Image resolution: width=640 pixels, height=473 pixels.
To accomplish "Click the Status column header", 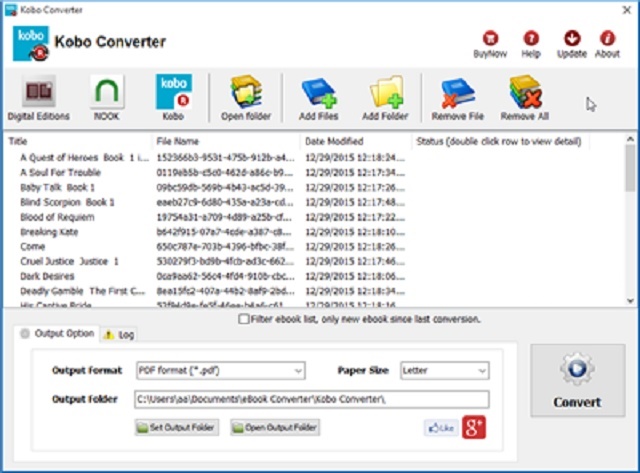I will (501, 141).
